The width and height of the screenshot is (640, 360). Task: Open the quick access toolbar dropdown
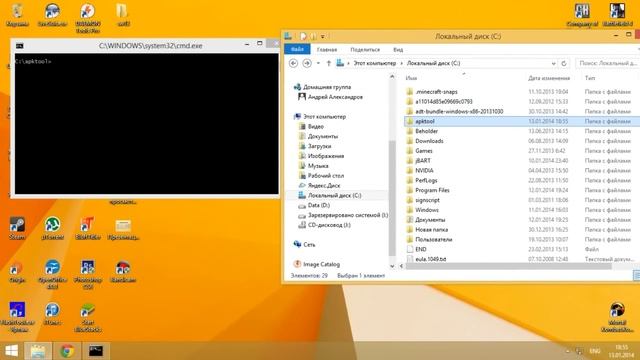click(x=322, y=37)
